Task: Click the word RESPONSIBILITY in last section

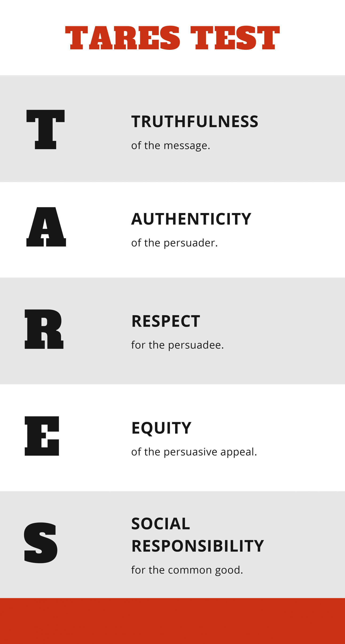Action: click(x=198, y=546)
